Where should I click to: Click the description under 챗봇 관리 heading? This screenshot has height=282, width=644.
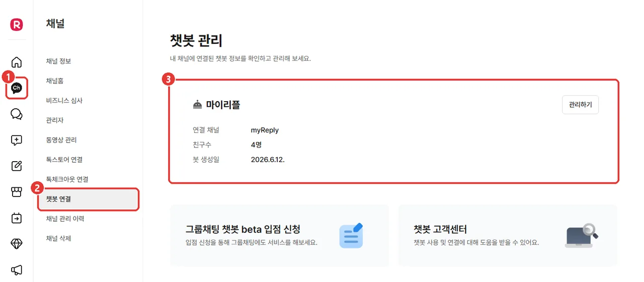coord(240,58)
